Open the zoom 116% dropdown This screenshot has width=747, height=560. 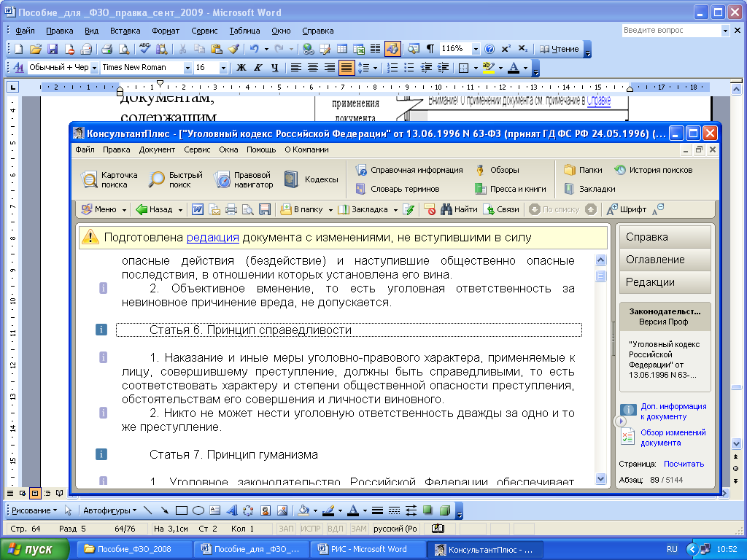coord(476,49)
